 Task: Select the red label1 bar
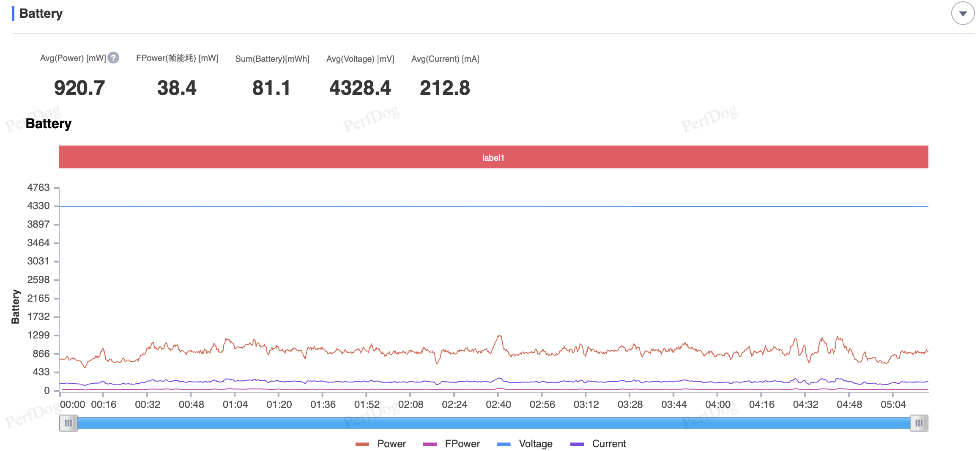click(x=493, y=157)
